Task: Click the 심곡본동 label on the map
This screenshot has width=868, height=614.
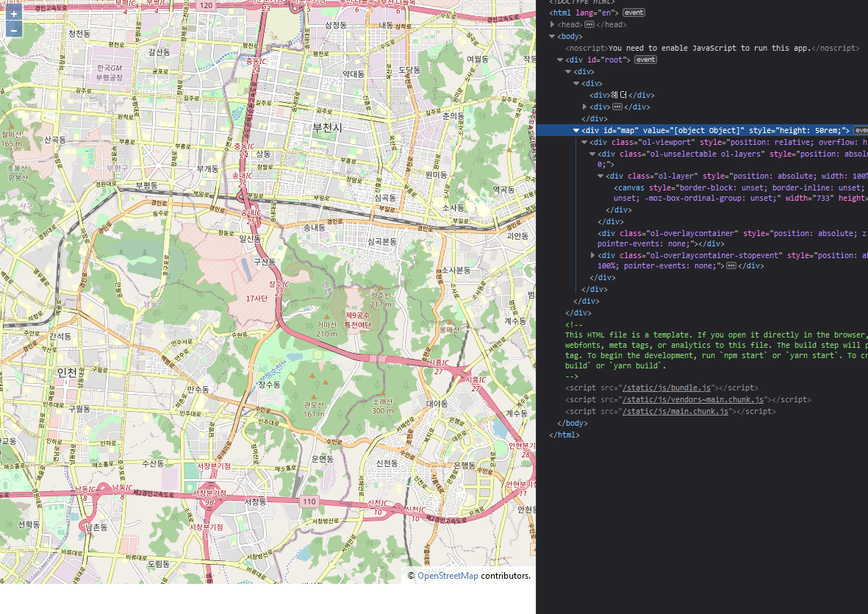Action: coord(382,241)
